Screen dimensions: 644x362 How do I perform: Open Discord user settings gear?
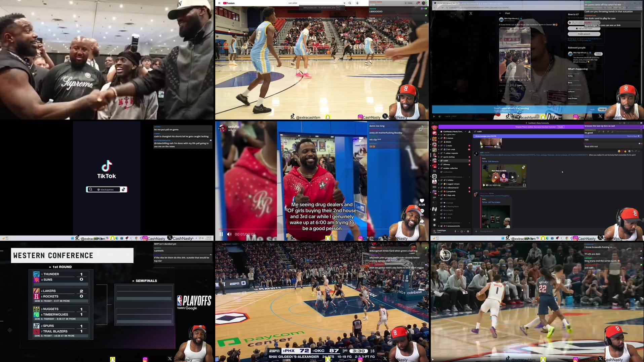468,231
